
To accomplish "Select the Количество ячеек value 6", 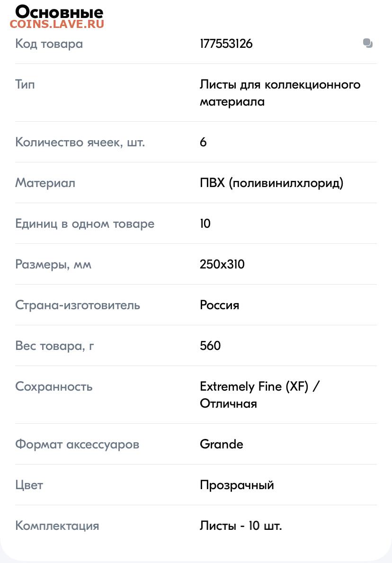I will pos(203,142).
